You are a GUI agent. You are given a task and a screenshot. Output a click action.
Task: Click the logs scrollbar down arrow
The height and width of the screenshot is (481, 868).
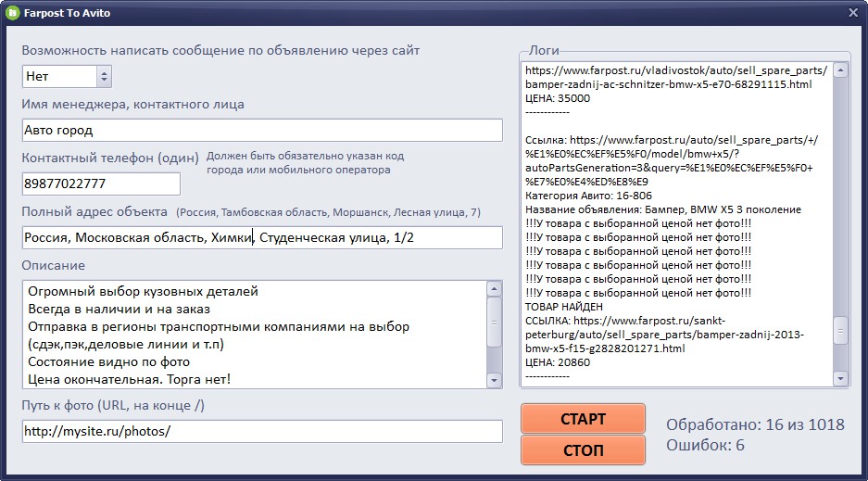point(840,379)
